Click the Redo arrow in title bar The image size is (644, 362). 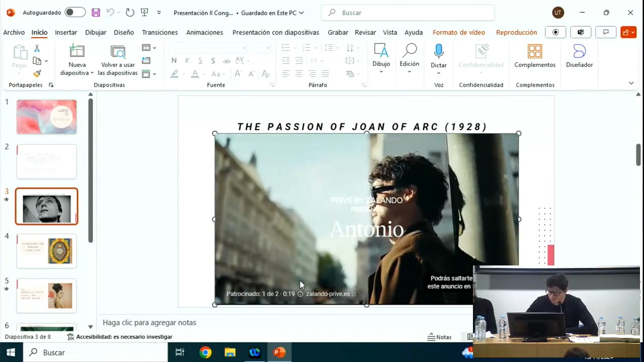click(130, 13)
